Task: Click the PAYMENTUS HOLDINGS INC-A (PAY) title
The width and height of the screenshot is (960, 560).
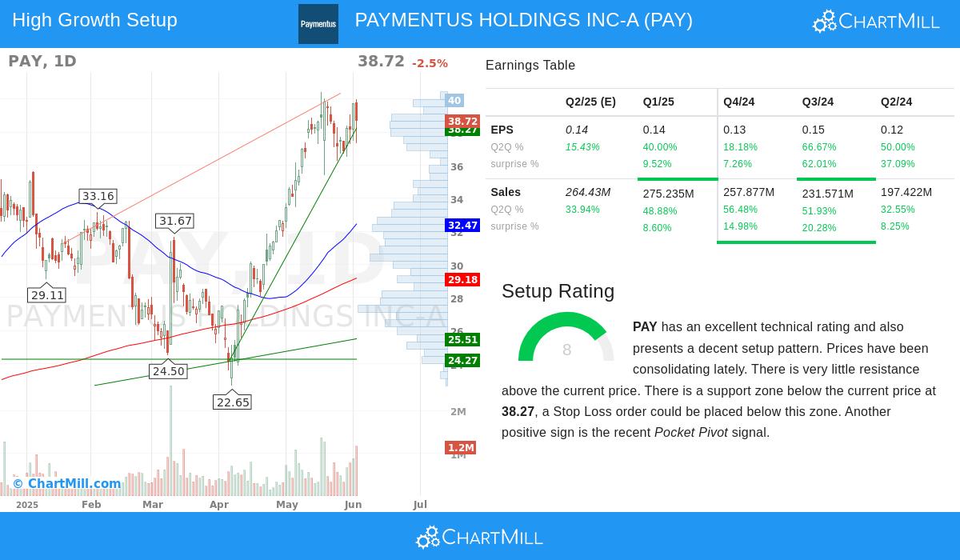Action: pyautogui.click(x=524, y=20)
